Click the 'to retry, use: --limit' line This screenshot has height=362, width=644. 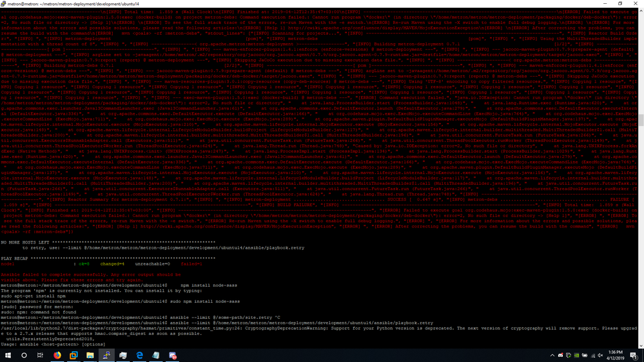pyautogui.click(x=164, y=248)
